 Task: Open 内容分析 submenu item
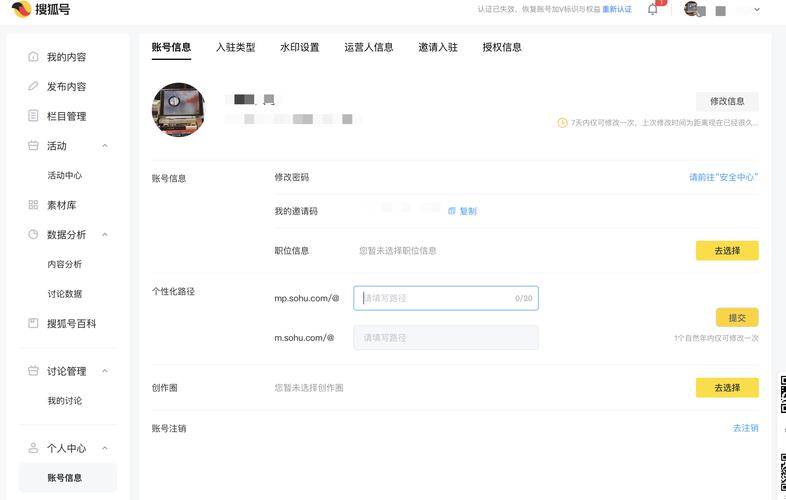(65, 264)
